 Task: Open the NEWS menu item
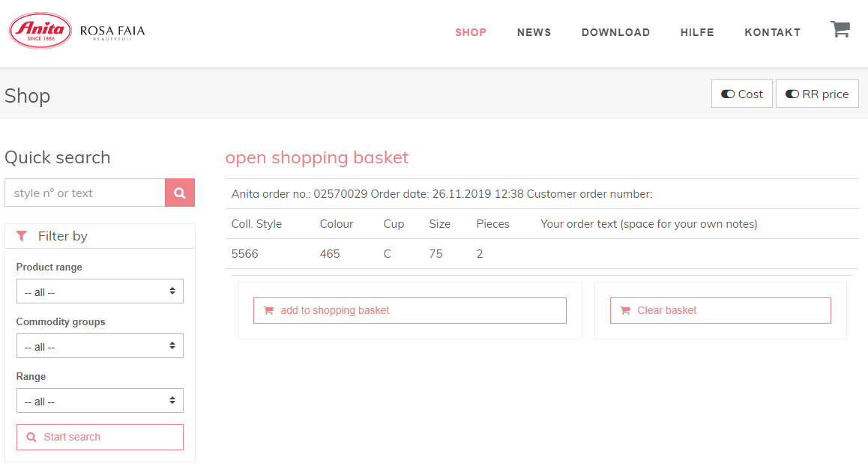click(534, 32)
